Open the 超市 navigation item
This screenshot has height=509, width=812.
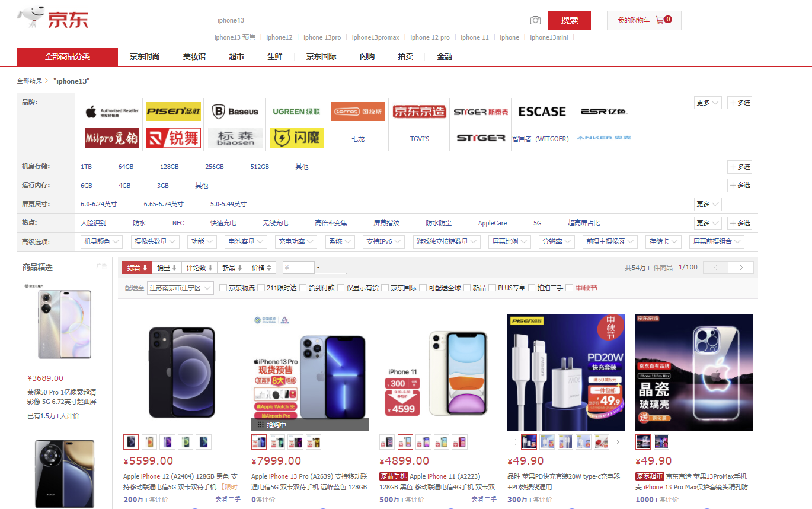tap(236, 57)
